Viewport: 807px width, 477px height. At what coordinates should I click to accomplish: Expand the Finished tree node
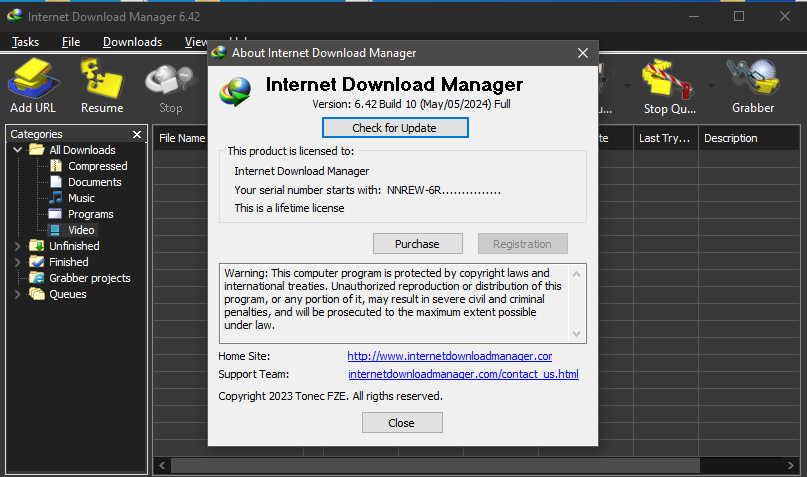point(17,262)
